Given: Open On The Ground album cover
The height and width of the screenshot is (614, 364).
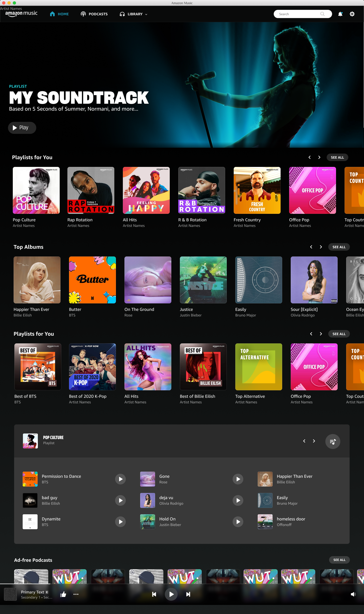Looking at the screenshot, I should point(148,280).
